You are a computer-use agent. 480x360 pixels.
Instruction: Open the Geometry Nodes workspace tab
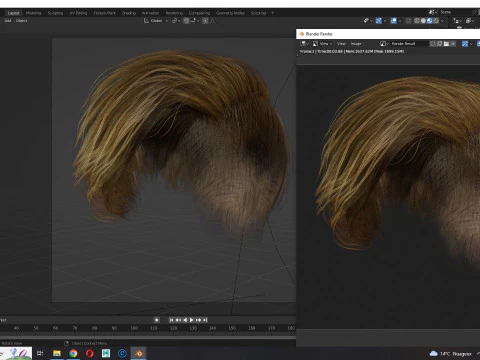pos(230,13)
